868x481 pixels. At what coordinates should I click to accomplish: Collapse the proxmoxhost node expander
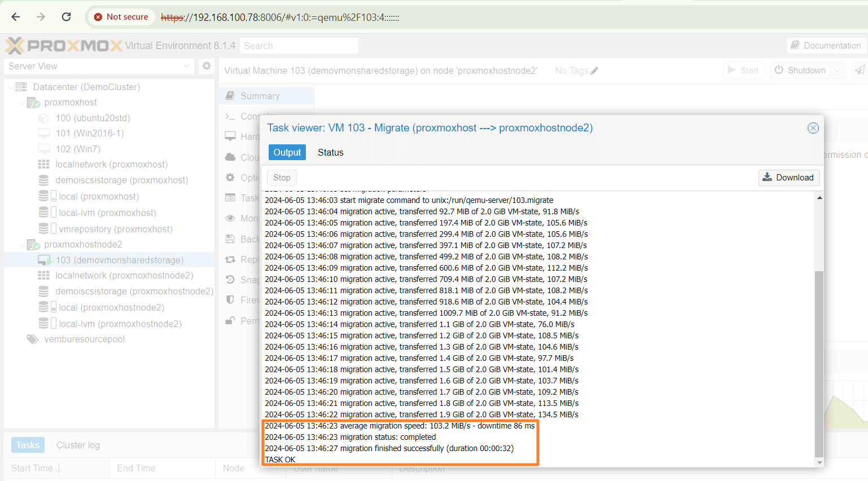[21, 103]
